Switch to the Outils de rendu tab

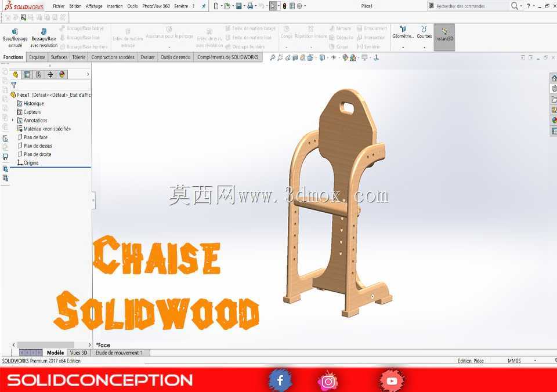pos(175,57)
